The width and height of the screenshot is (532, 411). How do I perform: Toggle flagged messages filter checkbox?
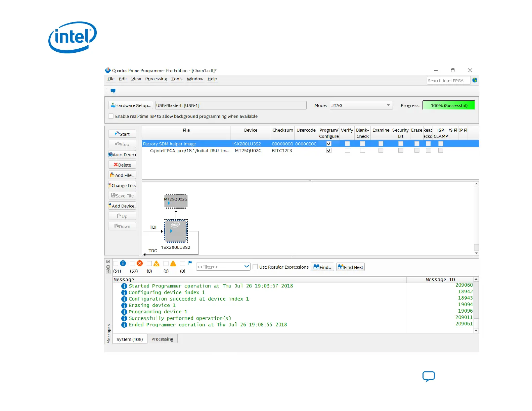coord(182,263)
